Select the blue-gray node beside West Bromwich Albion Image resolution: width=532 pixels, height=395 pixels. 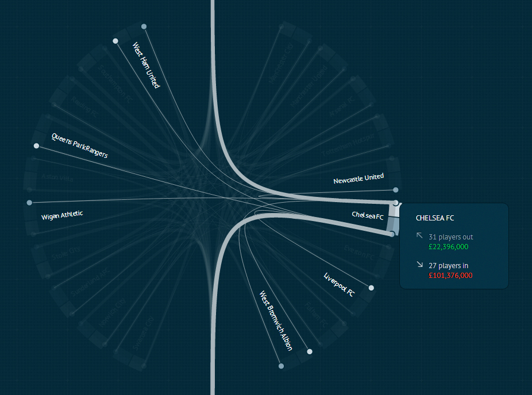tap(281, 366)
